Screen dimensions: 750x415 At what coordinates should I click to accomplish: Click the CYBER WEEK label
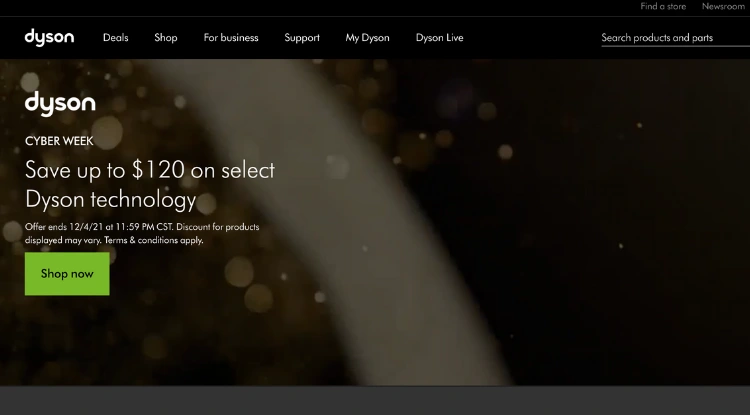pos(59,141)
